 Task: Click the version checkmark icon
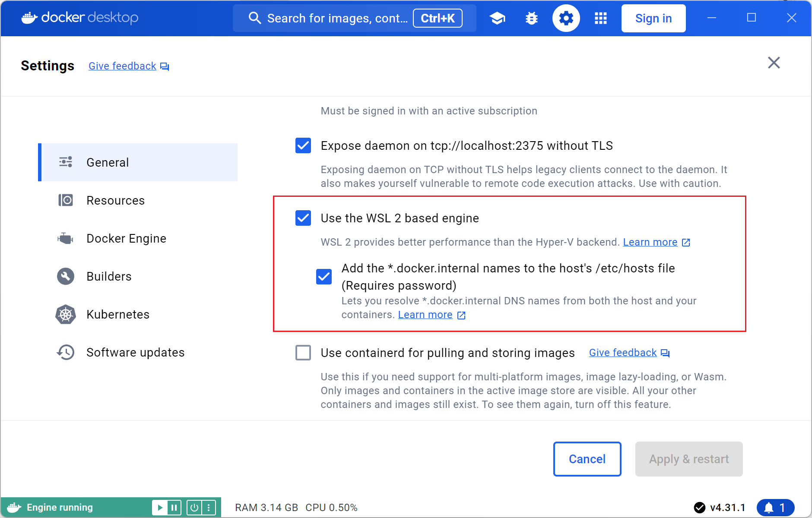tap(699, 508)
